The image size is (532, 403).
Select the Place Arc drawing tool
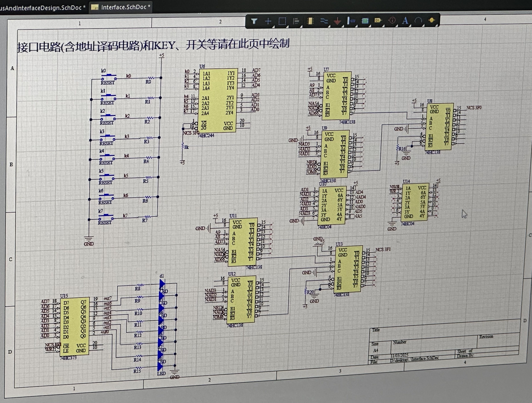pyautogui.click(x=418, y=21)
